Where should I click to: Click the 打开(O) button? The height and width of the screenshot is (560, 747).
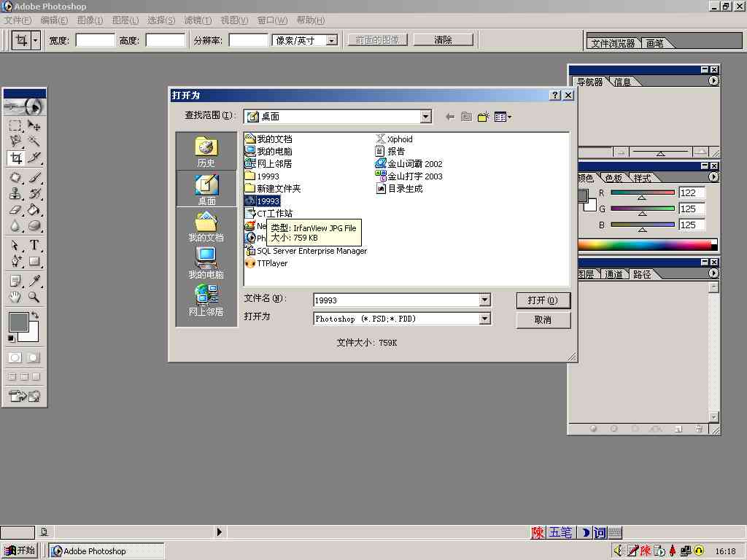click(x=543, y=300)
